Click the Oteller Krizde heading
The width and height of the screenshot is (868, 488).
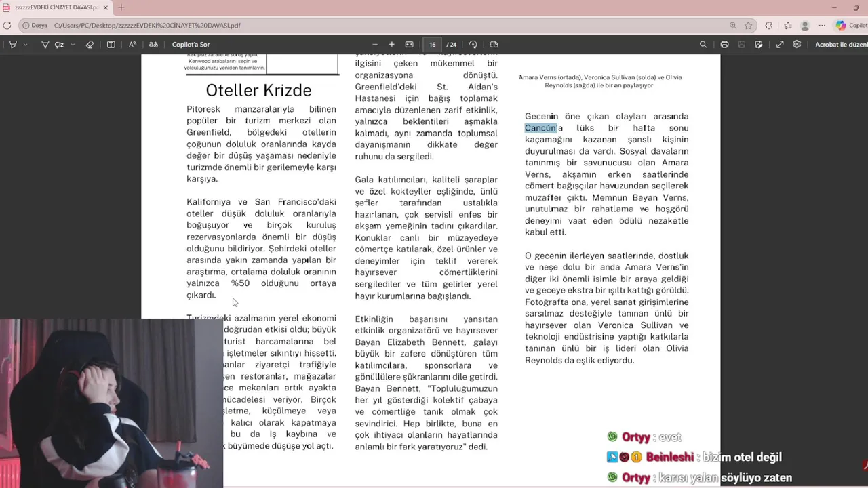click(258, 90)
